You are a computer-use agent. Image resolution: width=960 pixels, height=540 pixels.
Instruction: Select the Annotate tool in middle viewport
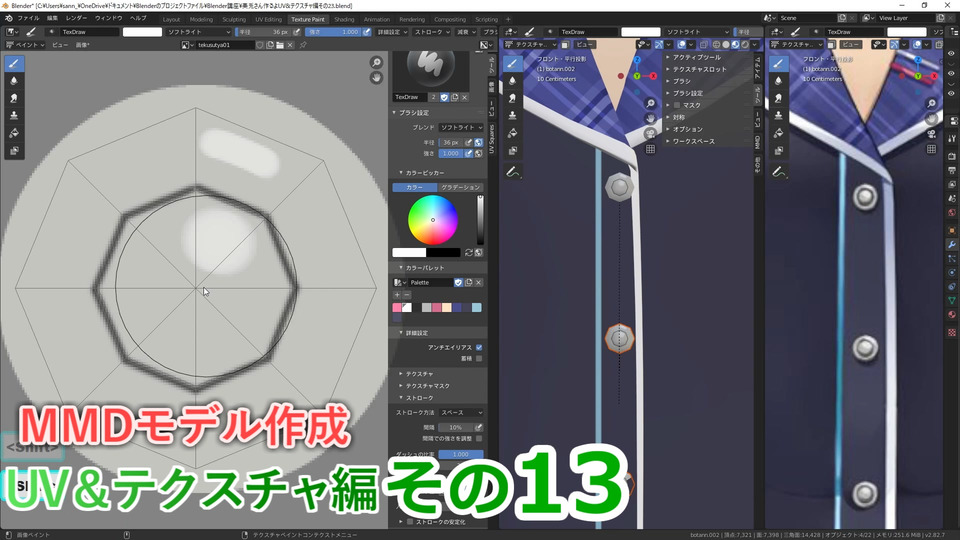coord(512,173)
